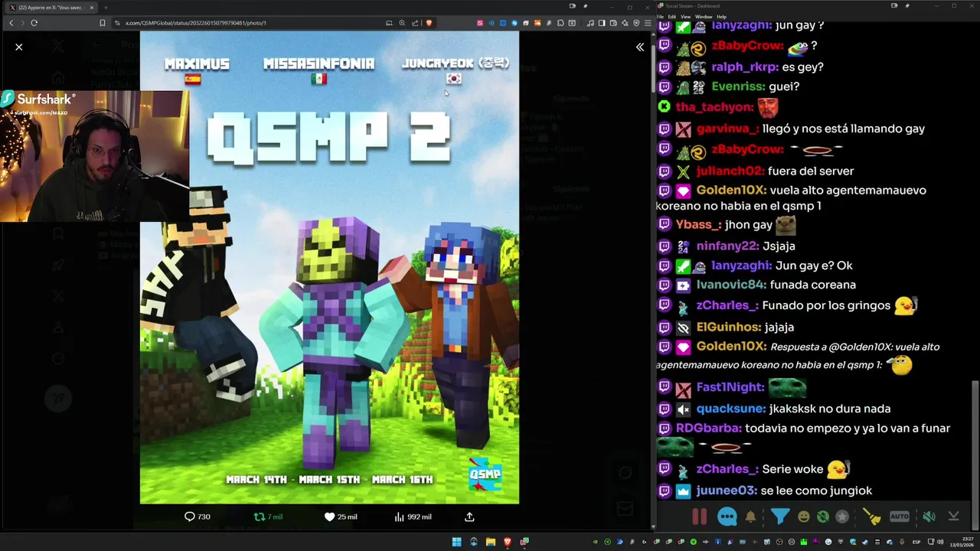
Task: Open File menu in Social Stream
Action: (x=661, y=16)
